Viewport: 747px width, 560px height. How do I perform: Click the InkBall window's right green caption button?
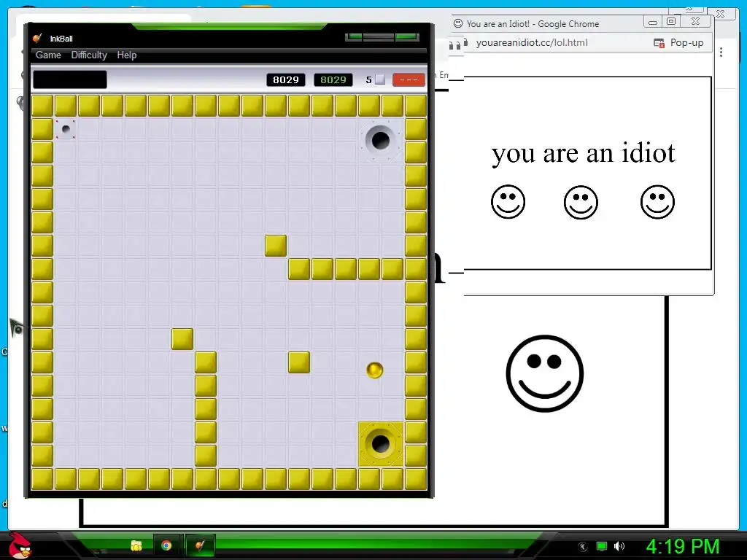(407, 36)
